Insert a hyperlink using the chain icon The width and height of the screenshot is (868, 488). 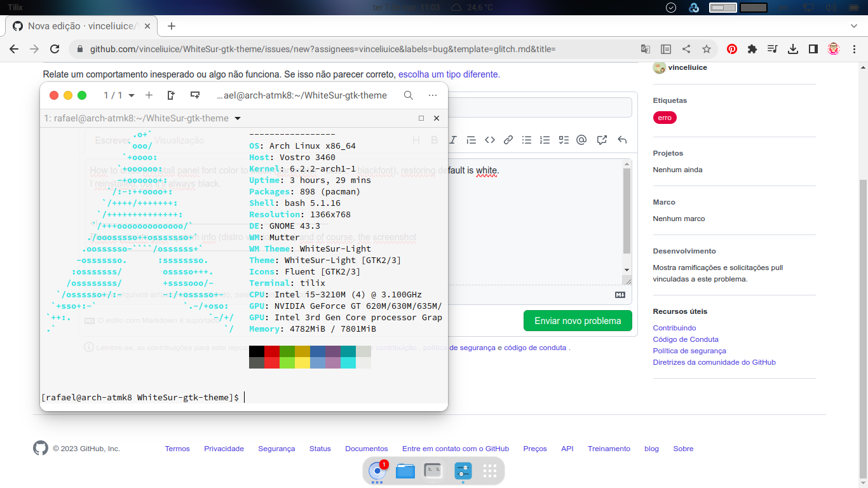(x=508, y=140)
